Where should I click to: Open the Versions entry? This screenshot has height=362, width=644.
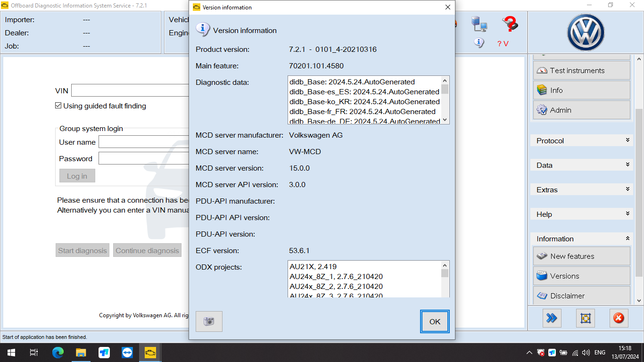581,276
